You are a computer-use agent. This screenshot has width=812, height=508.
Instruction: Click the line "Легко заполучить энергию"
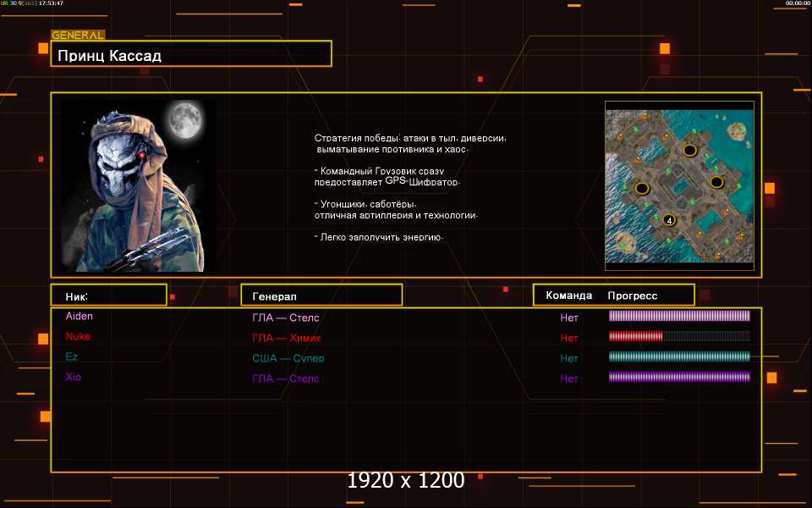point(379,237)
